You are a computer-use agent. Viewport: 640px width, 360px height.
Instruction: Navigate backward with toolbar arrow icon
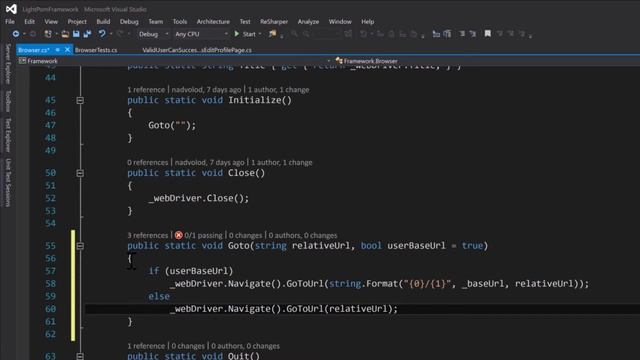pos(16,34)
